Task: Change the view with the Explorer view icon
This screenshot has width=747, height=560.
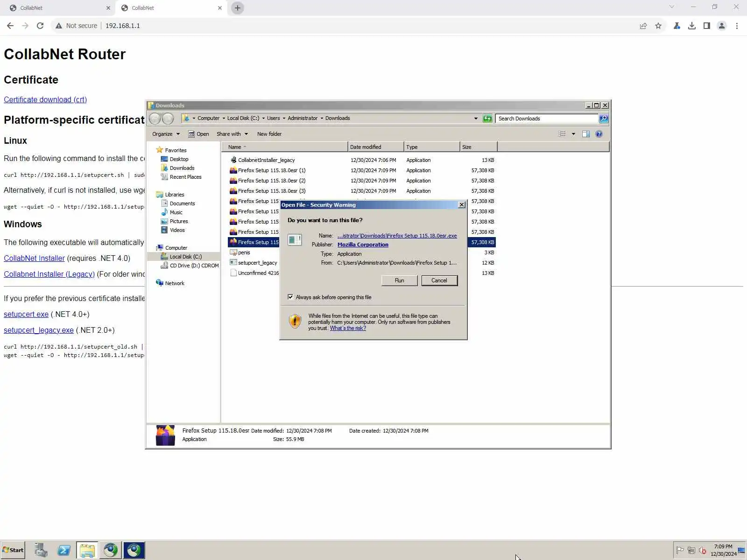Action: (562, 134)
